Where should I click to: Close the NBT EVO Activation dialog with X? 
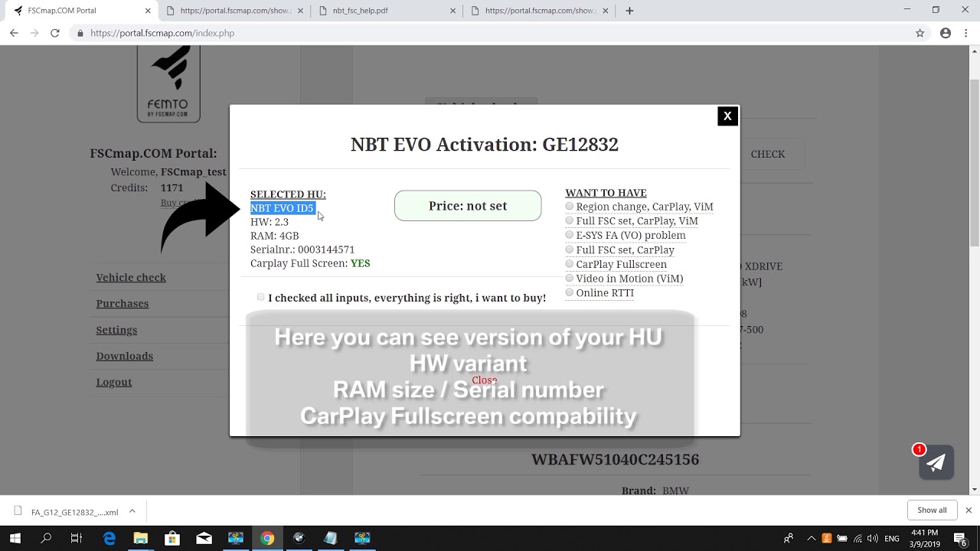point(727,116)
